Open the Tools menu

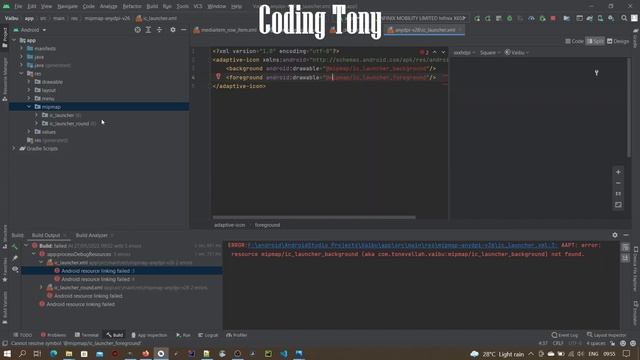tap(182, 7)
